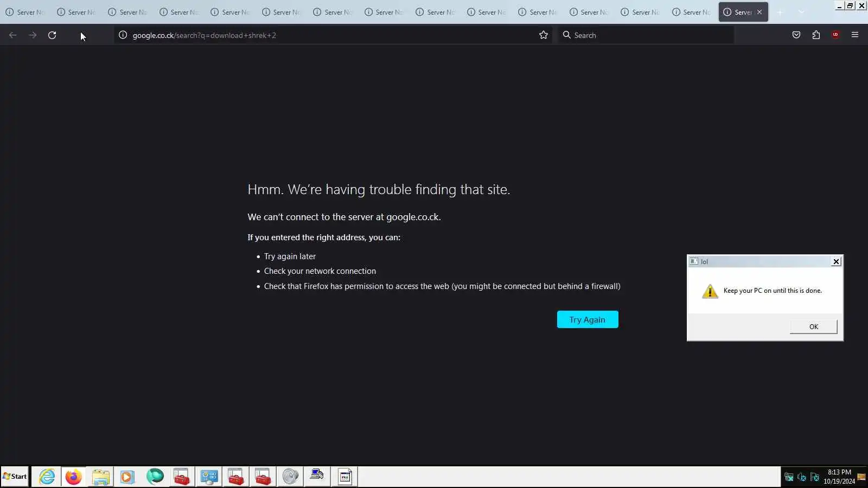
Task: Click the warning icon in lol dialog
Action: coord(710,291)
